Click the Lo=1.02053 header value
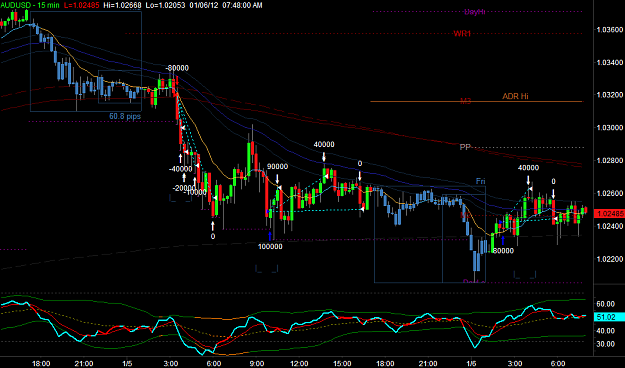The height and width of the screenshot is (368, 625). click(x=165, y=5)
